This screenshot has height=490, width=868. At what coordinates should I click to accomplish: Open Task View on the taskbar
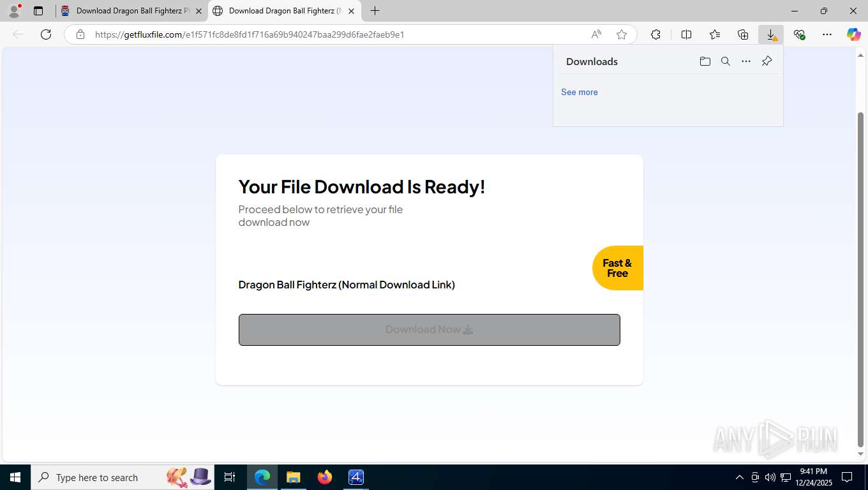coord(230,477)
